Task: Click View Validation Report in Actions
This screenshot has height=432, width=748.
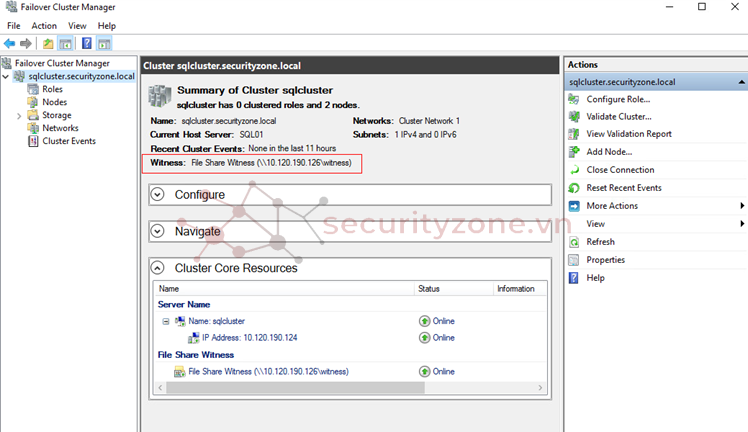Action: [628, 134]
